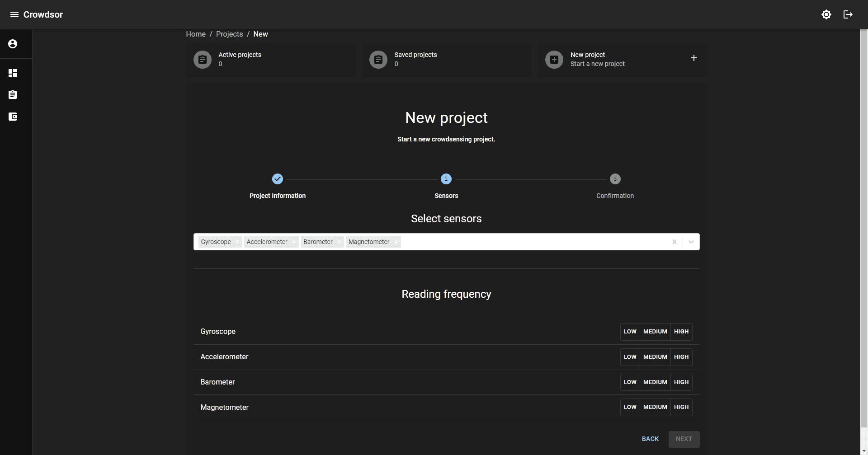Set Magnetometer frequency to MEDIUM
The height and width of the screenshot is (455, 868).
pyautogui.click(x=655, y=407)
